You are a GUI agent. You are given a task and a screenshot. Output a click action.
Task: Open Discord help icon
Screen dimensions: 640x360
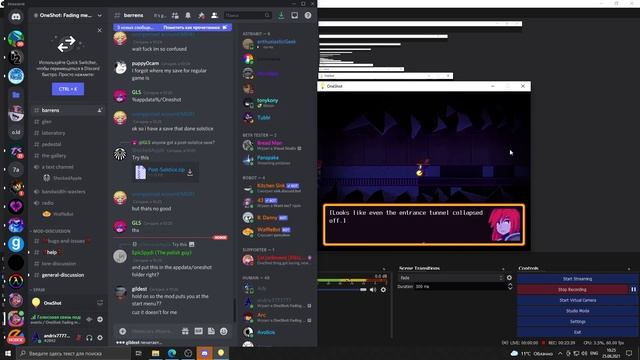[x=308, y=16]
